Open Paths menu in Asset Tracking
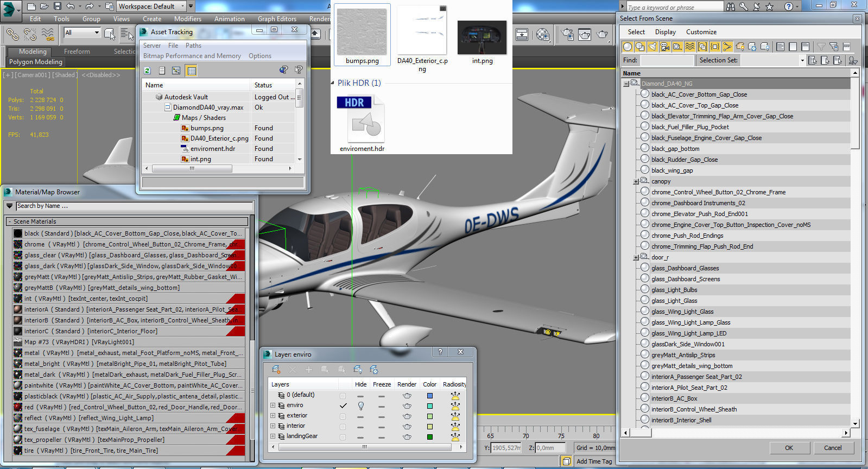 click(193, 46)
